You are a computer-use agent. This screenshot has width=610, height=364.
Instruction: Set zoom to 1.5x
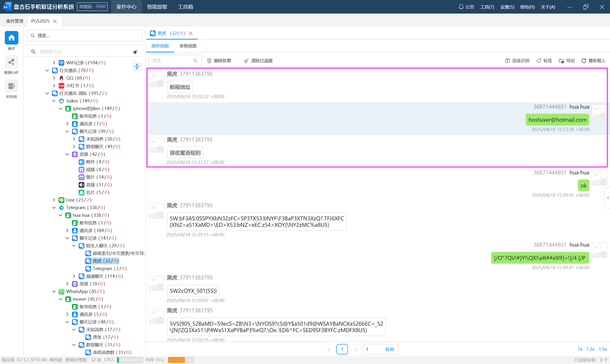tap(602, 349)
